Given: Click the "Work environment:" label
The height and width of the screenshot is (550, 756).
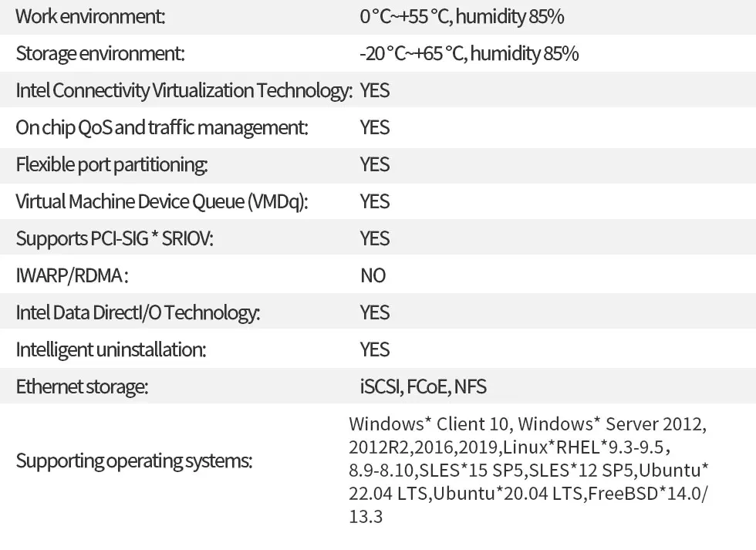Looking at the screenshot, I should pyautogui.click(x=90, y=16).
